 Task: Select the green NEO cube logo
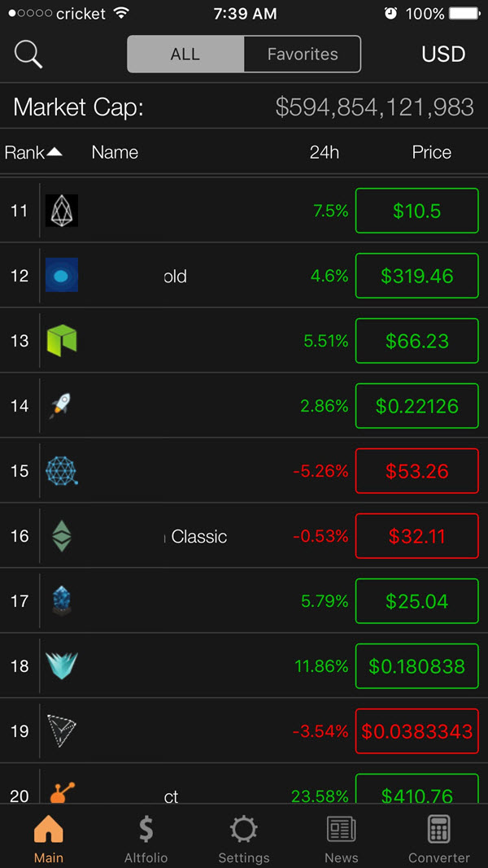[62, 340]
